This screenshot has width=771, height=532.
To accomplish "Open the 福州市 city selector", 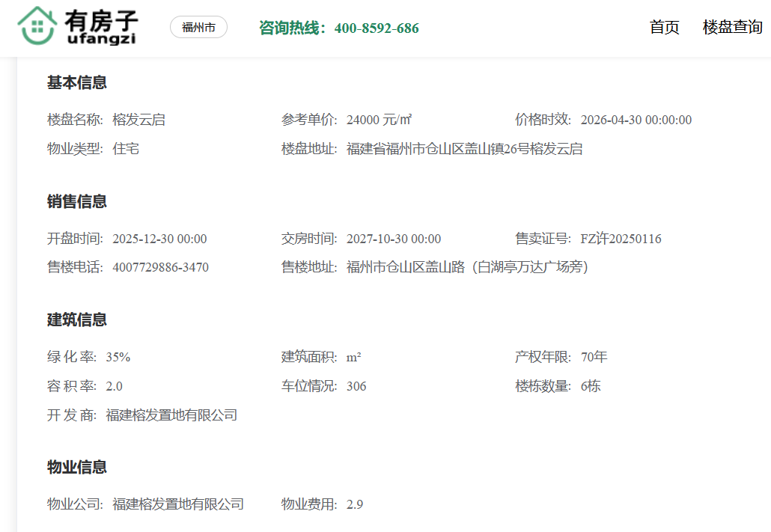I will 198,28.
